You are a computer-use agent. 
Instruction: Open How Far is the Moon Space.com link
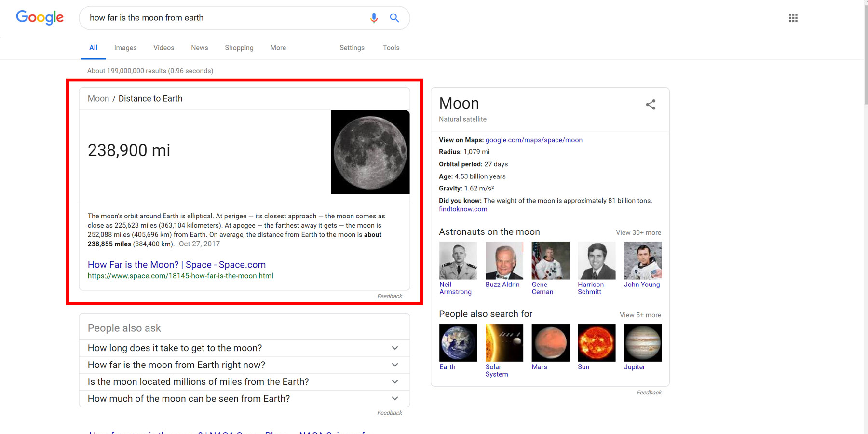pos(176,264)
